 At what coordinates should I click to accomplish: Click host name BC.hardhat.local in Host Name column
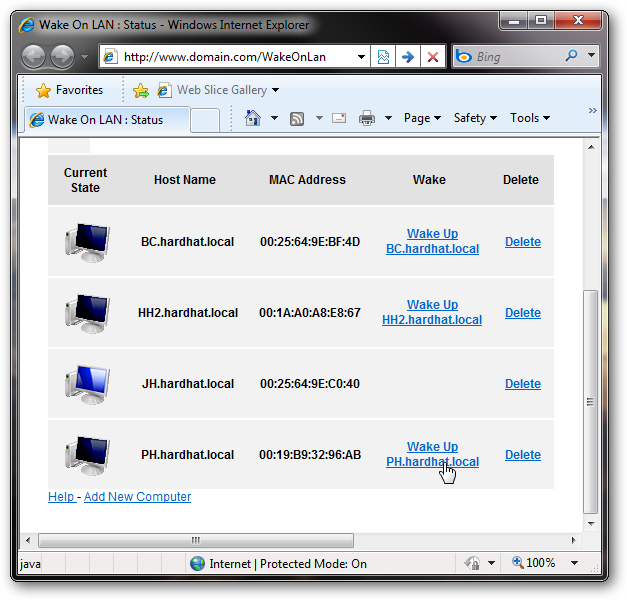[188, 242]
